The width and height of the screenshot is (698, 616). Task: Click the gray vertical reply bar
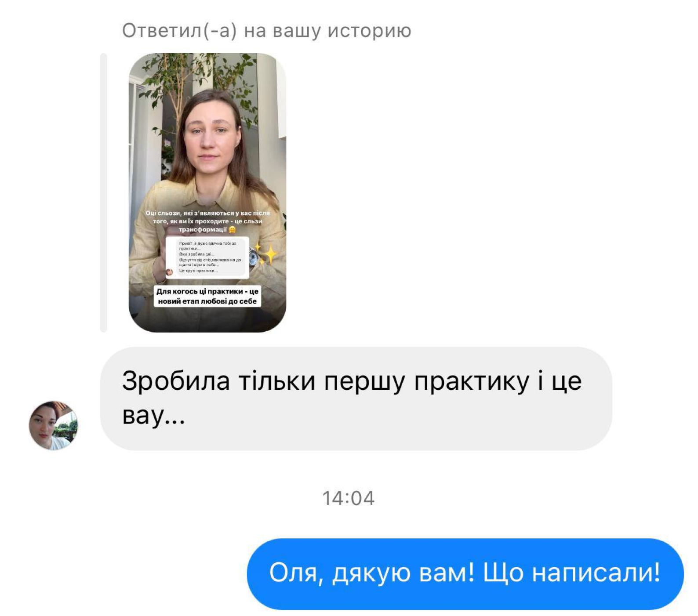(x=104, y=192)
